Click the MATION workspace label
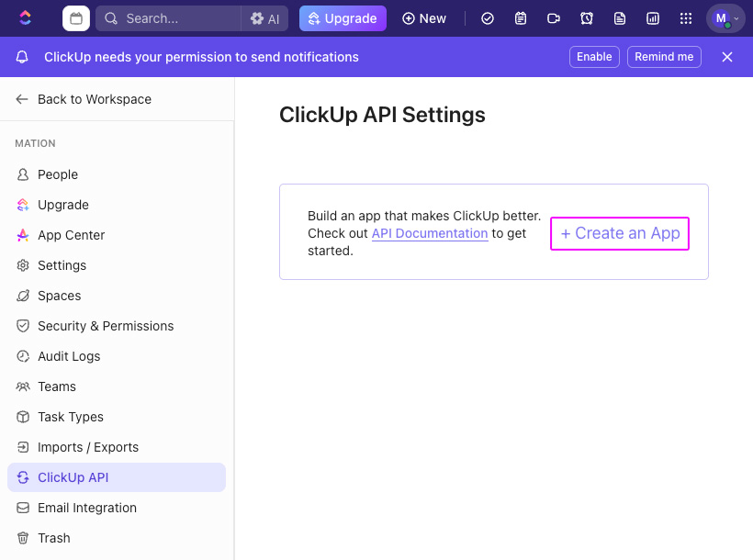 pyautogui.click(x=35, y=143)
